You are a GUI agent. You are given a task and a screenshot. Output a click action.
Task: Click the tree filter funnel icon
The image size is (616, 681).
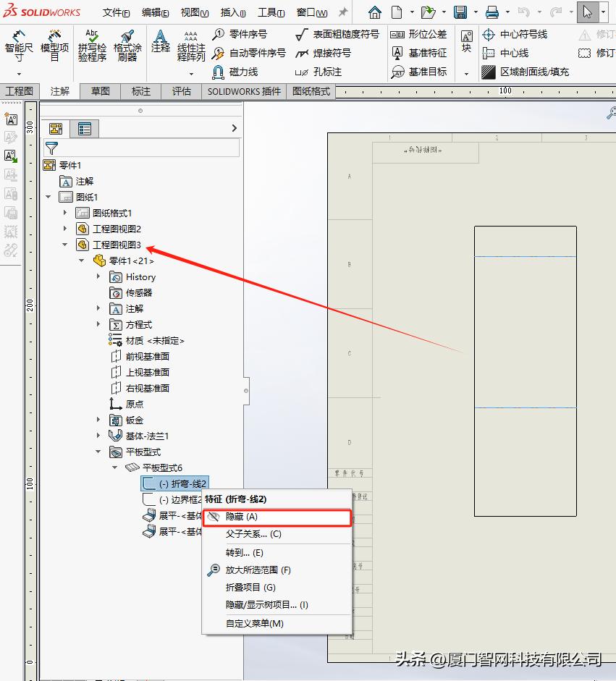(51, 148)
